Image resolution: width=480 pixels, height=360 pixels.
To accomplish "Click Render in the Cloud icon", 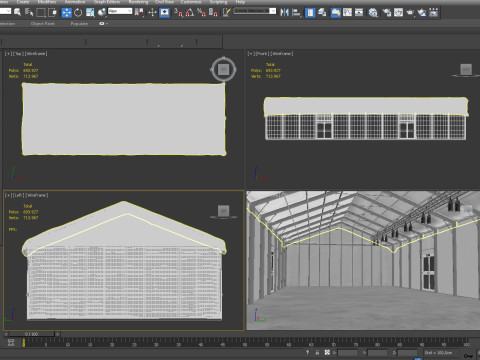I will pos(422,13).
